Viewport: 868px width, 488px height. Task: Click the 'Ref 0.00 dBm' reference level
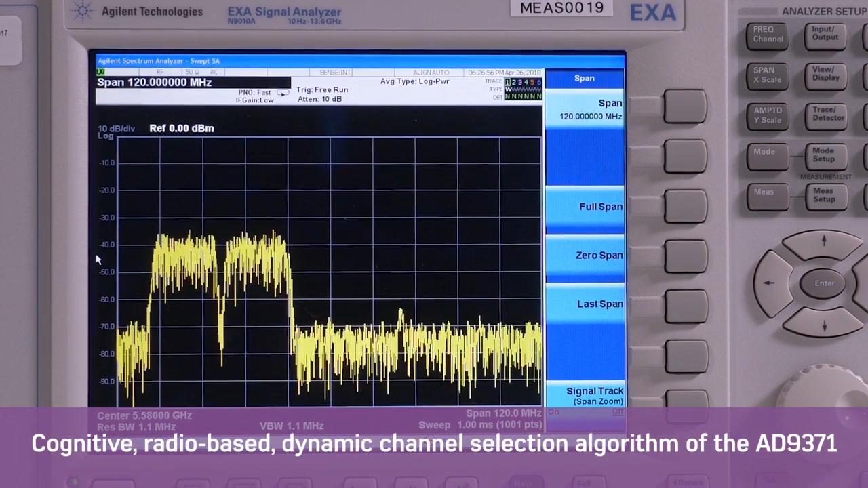(181, 128)
